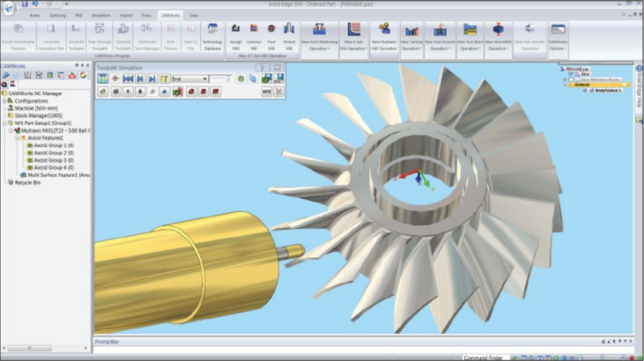Click the Solid Edge application button
The height and width of the screenshot is (361, 644).
(9, 8)
